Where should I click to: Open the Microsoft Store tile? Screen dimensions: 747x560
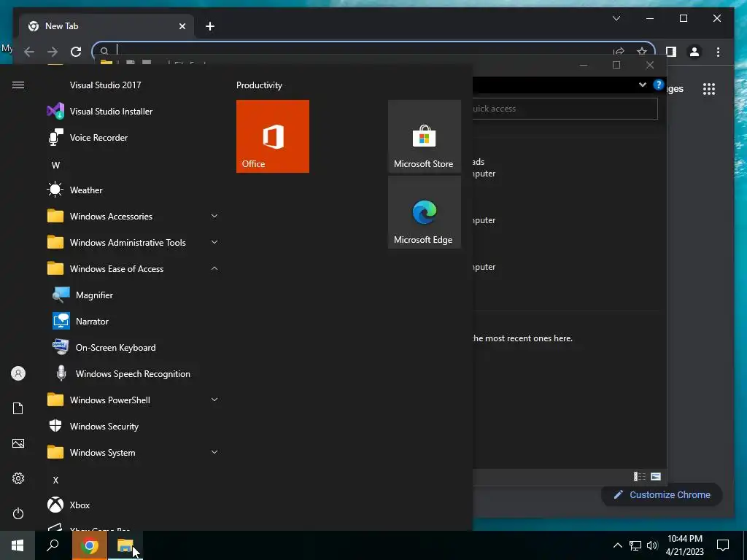click(425, 136)
